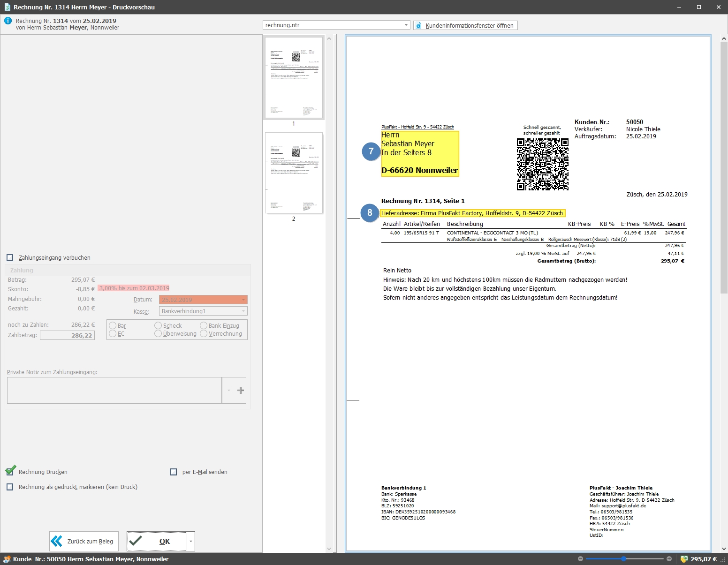Click the thumbnail pane scrollbar down arrow

pyautogui.click(x=329, y=549)
